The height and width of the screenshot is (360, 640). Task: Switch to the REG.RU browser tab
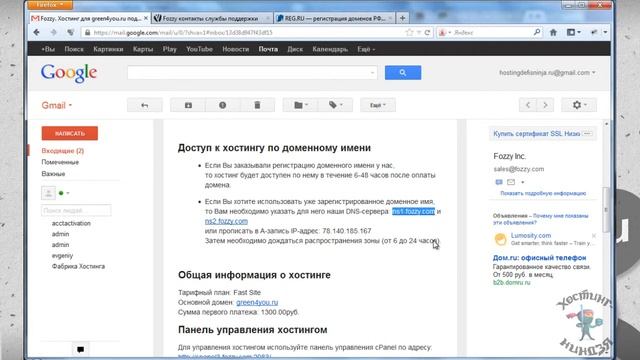tap(335, 18)
